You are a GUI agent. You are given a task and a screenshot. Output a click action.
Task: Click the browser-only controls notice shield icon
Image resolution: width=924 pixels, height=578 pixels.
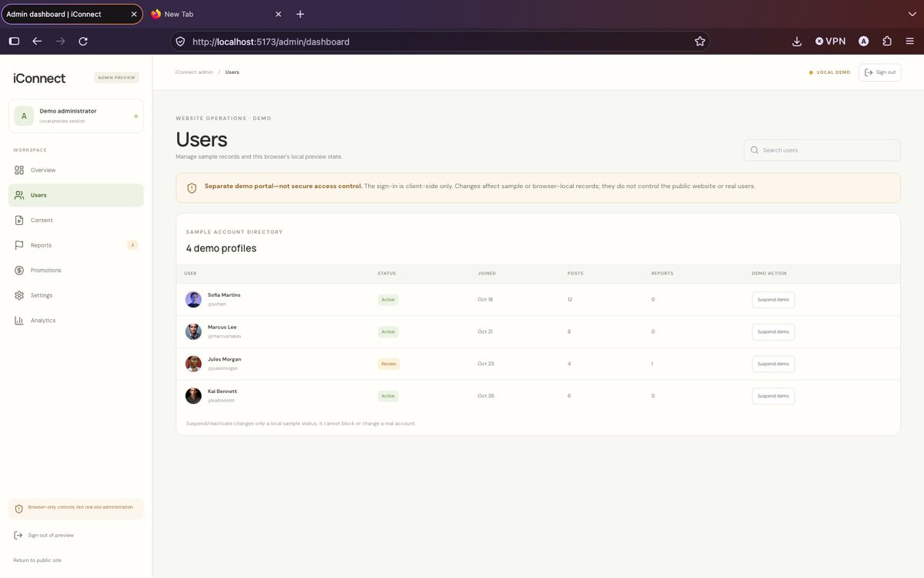click(19, 509)
